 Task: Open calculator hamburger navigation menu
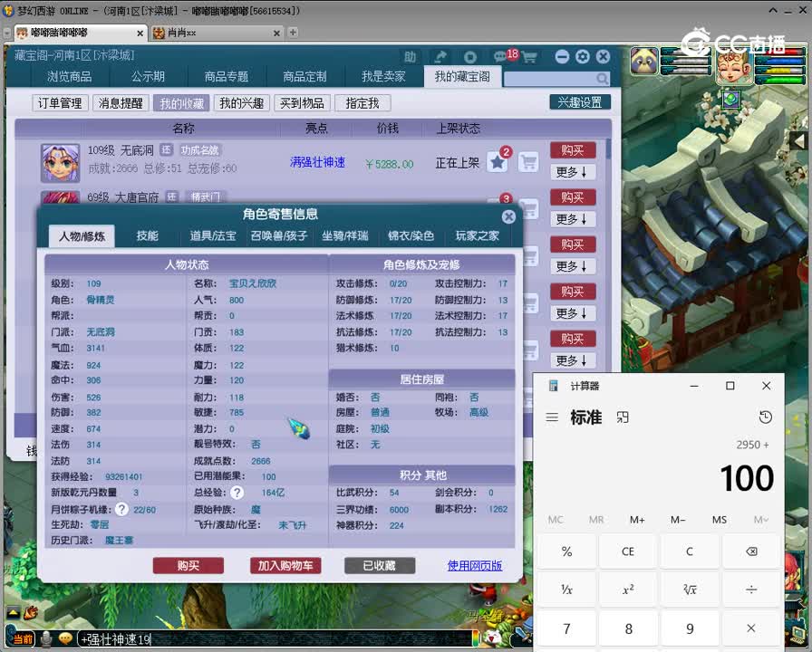(x=552, y=417)
